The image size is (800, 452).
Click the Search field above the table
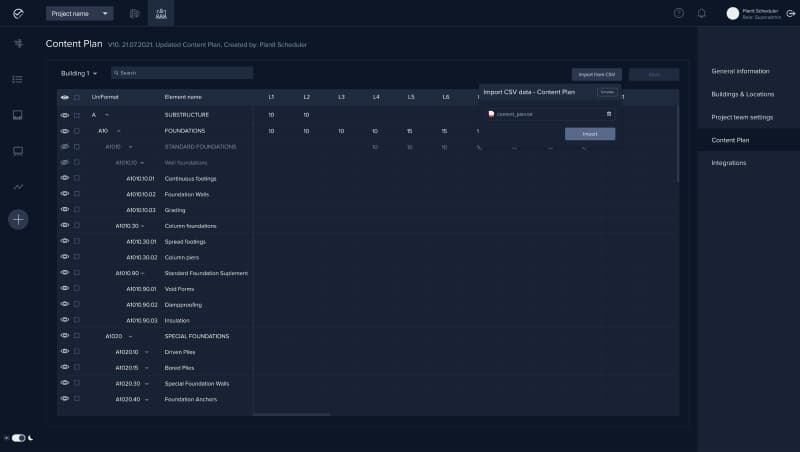(x=182, y=73)
